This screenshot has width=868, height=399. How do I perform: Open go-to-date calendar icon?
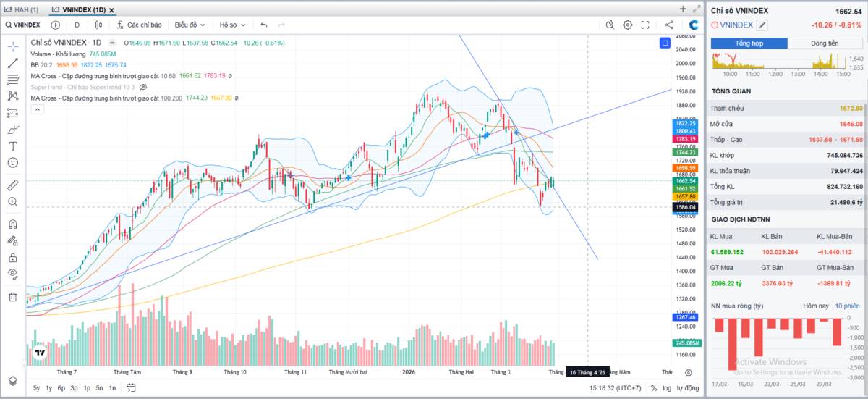pyautogui.click(x=131, y=388)
